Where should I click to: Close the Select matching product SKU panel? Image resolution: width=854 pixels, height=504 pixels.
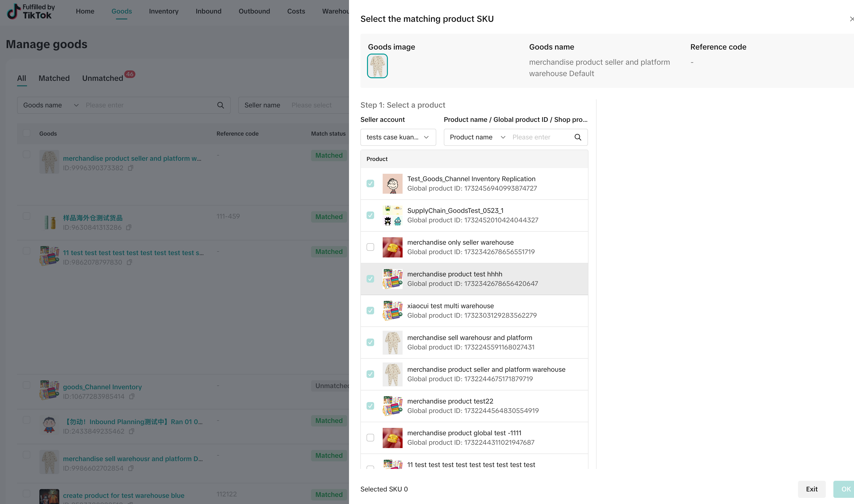[851, 19]
